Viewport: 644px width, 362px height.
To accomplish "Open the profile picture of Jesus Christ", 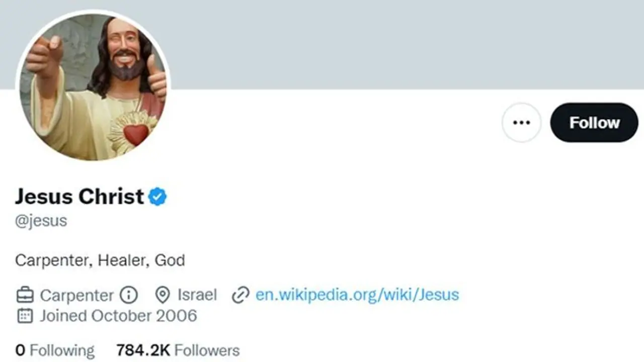I will coord(93,88).
